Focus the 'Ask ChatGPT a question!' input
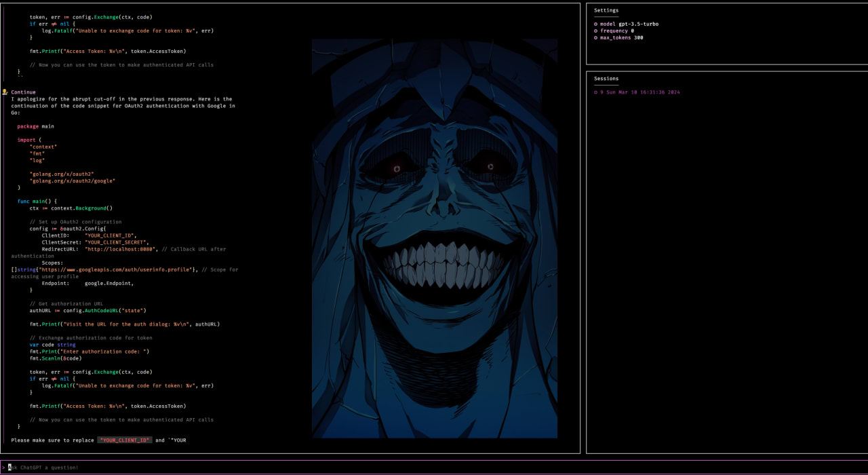The height and width of the screenshot is (475, 868). [434, 468]
